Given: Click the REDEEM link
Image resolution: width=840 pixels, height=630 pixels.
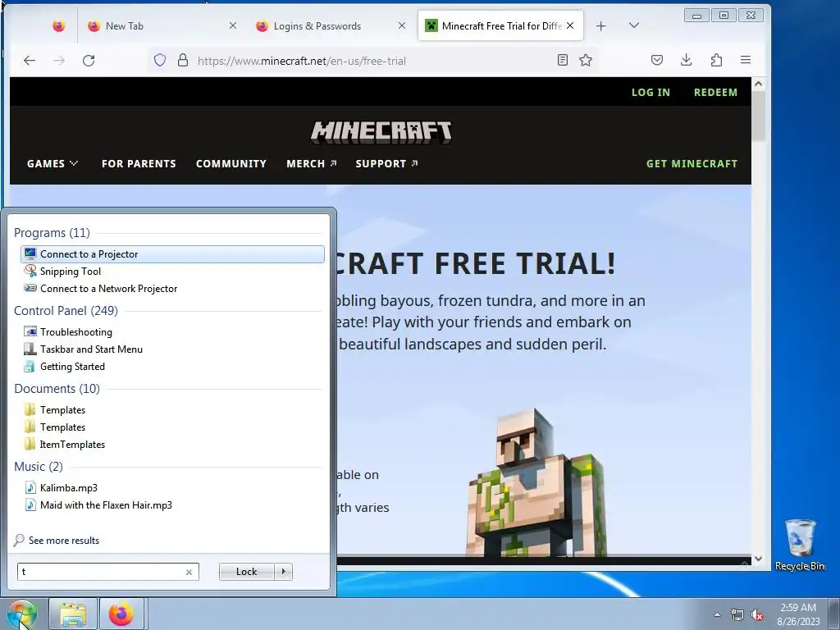Looking at the screenshot, I should 715,92.
